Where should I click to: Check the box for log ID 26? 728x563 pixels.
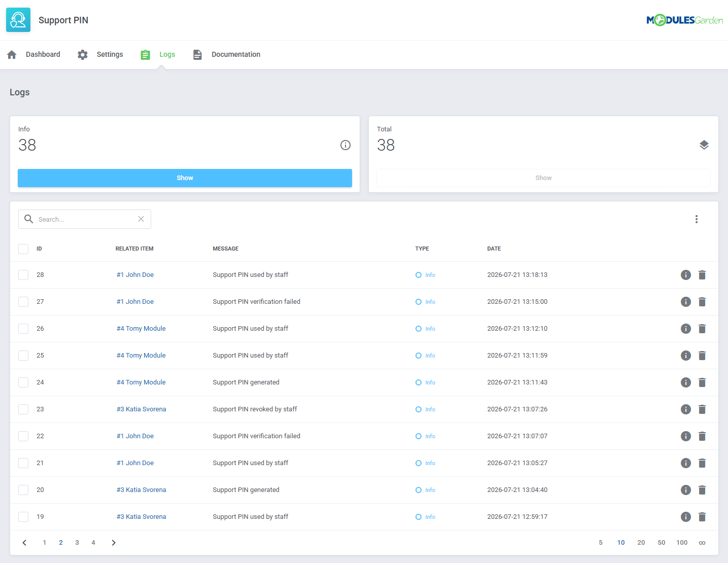coord(23,329)
